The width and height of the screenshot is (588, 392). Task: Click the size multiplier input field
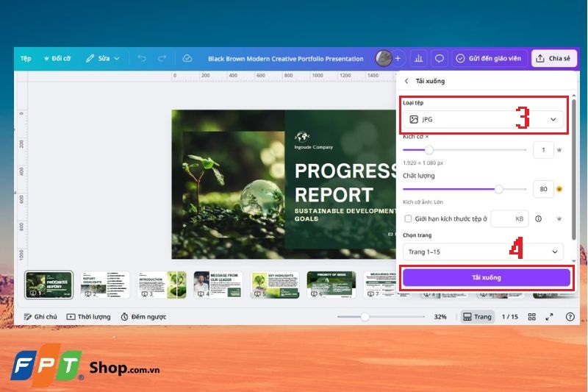[543, 150]
